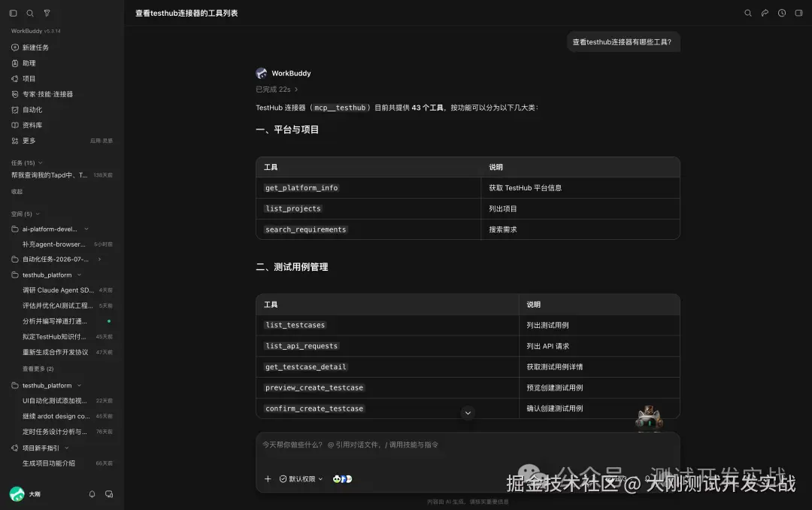The image size is (812, 510).
Task: Click list_projects tool cell
Action: coord(293,208)
